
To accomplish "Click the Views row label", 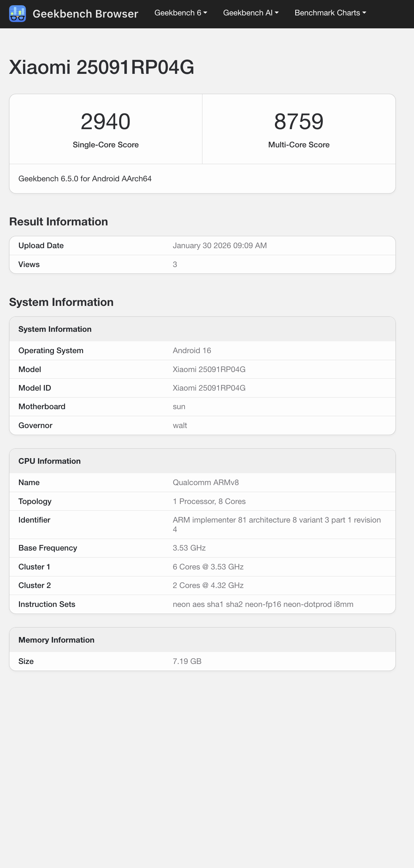I will (29, 265).
